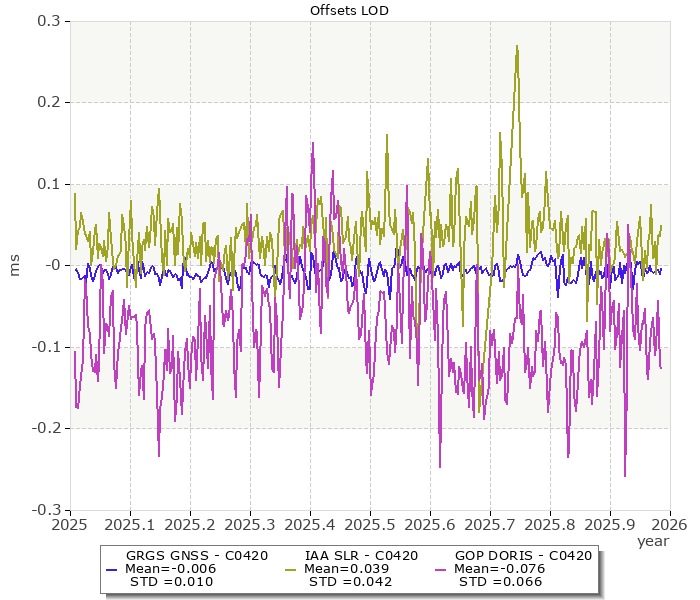Click the 2026 x-axis tick label
The image size is (700, 600).
click(669, 524)
